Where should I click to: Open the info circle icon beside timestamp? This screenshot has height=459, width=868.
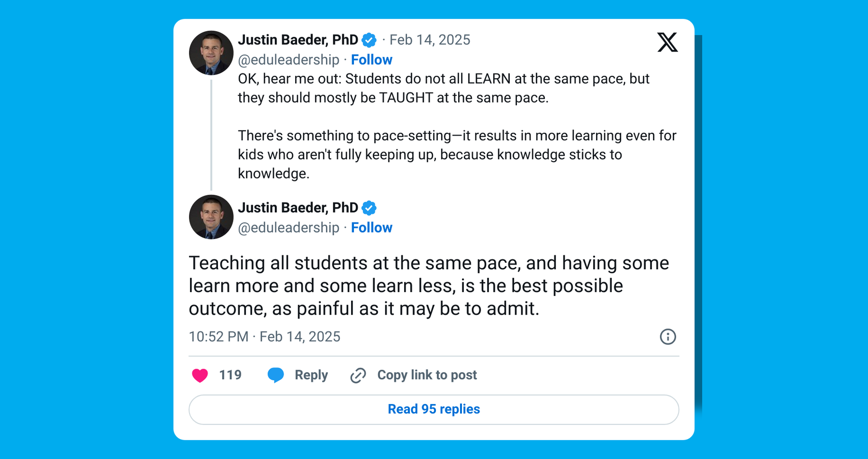(668, 337)
